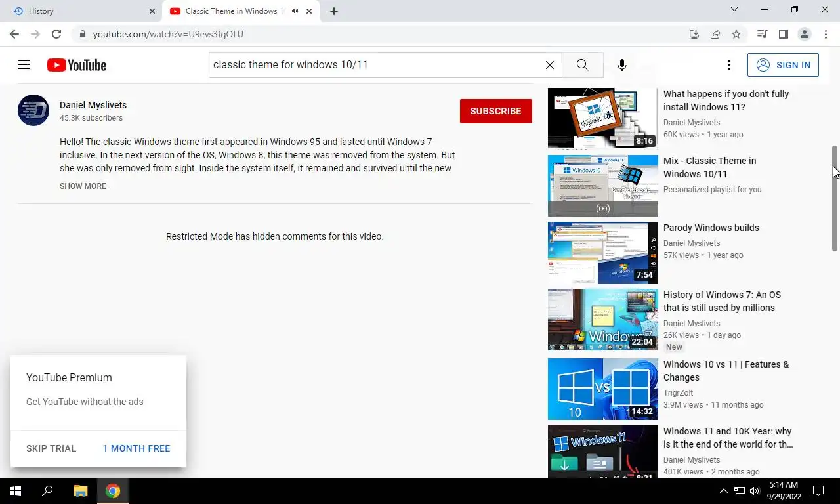Share this page from address bar
This screenshot has height=504, width=840.
point(715,34)
